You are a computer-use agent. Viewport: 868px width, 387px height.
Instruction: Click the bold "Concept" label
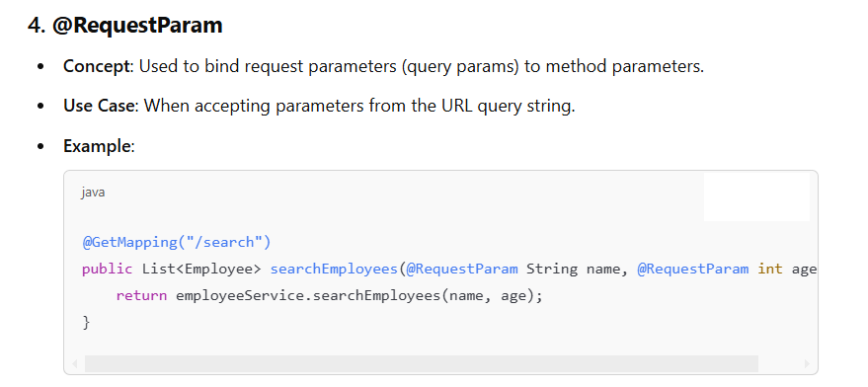tap(98, 66)
